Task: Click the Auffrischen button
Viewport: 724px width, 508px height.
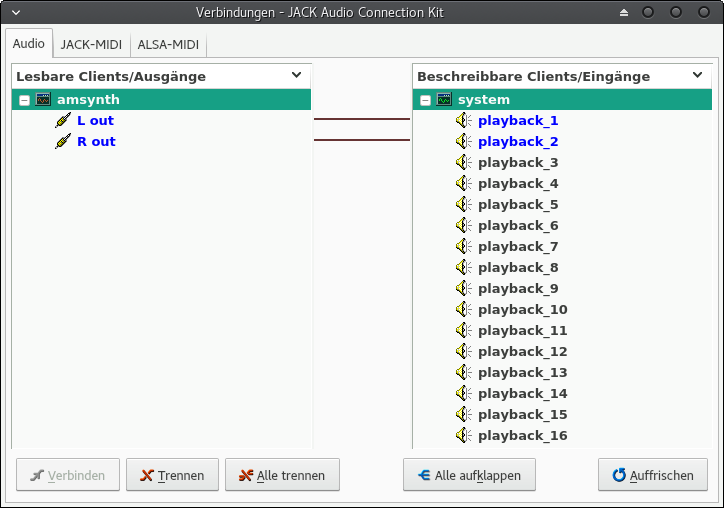Action: (652, 475)
